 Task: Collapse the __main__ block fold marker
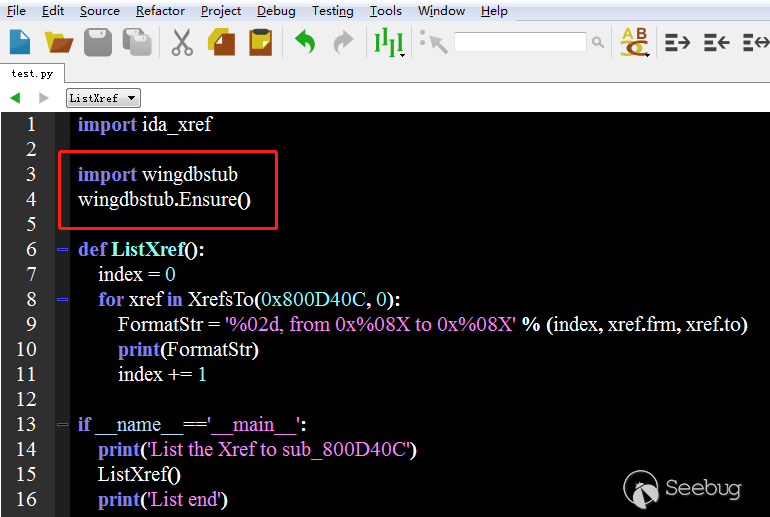tap(63, 424)
